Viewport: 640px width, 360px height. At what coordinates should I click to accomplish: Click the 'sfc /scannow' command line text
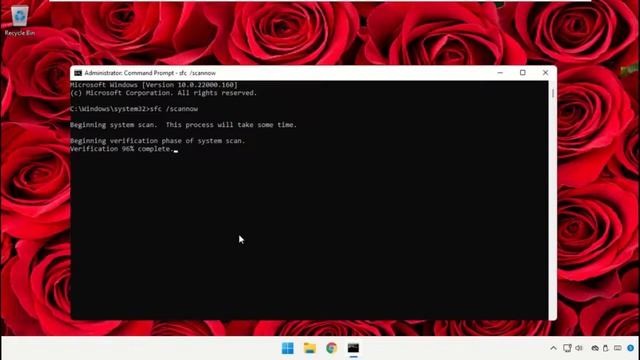point(174,109)
